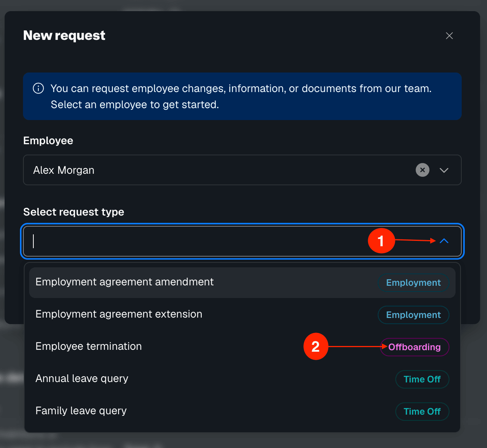Click the Offboarding tag

click(x=415, y=347)
